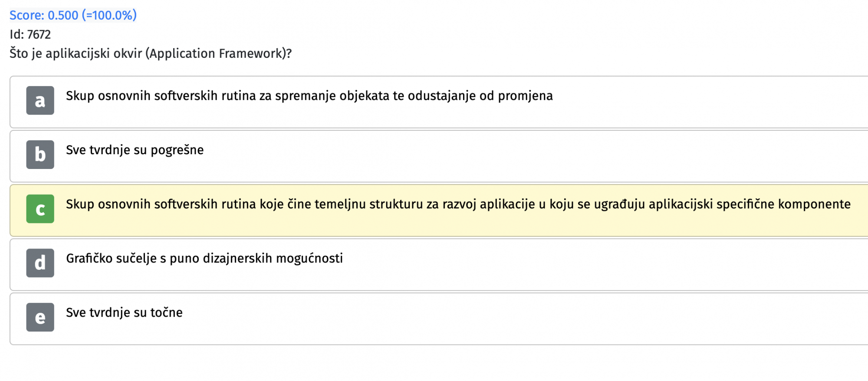Click the gray letter 'b' badge
This screenshot has width=868, height=381.
[40, 155]
